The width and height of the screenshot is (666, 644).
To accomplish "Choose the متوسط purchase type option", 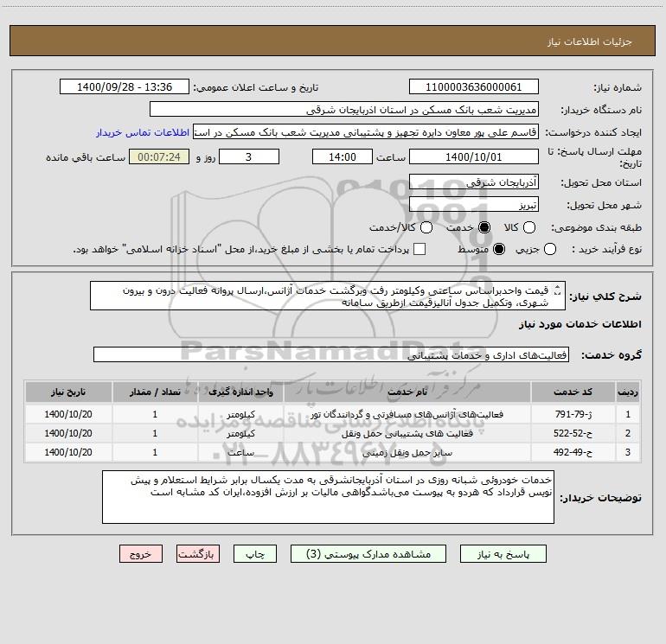I will [499, 249].
